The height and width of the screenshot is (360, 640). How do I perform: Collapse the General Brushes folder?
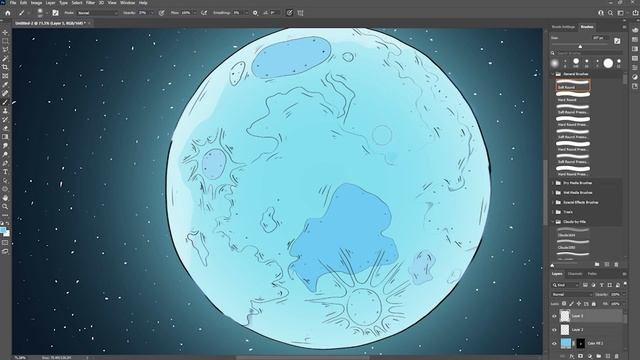click(553, 74)
